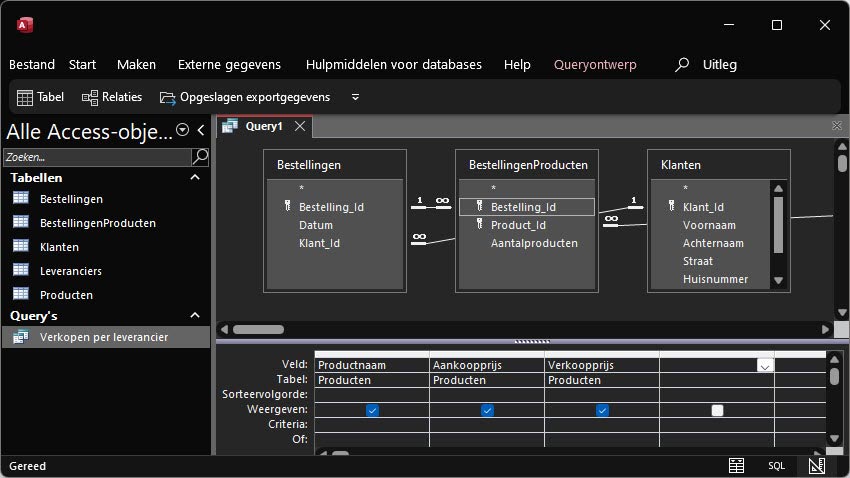
Task: Open the Relaties tool
Action: pyautogui.click(x=112, y=98)
